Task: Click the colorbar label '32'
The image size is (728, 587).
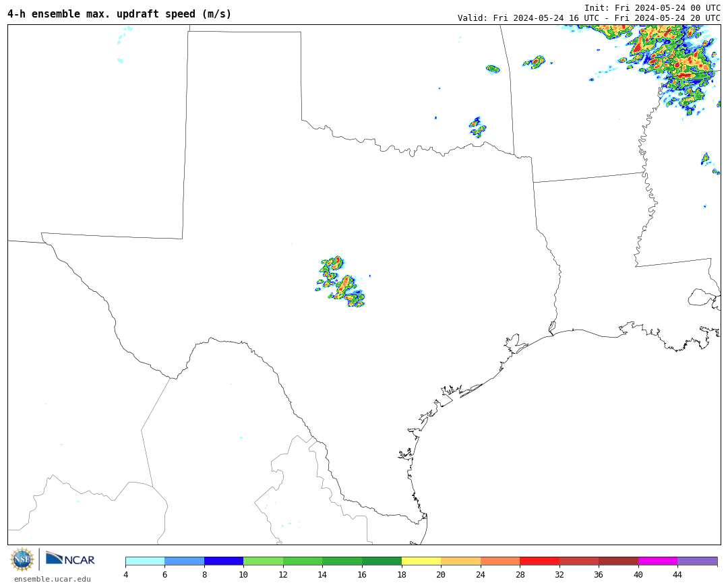Action: click(x=559, y=574)
